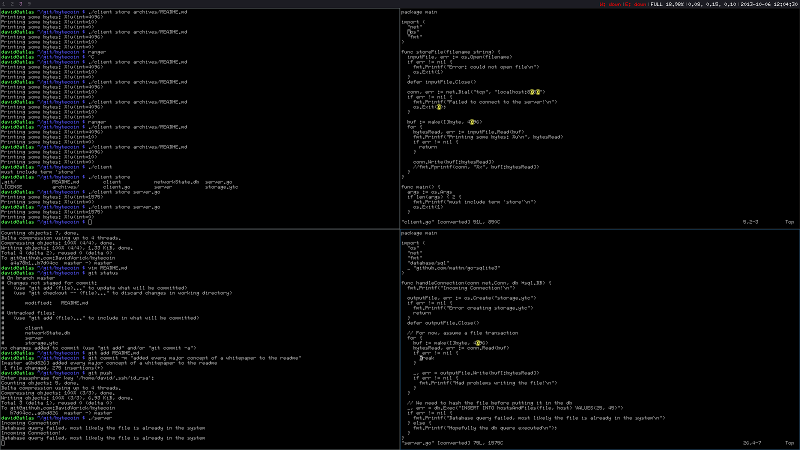Viewport: 800px width, 450px height.
Task: Switch to workspace 1 in the bar
Action: [x=4, y=4]
